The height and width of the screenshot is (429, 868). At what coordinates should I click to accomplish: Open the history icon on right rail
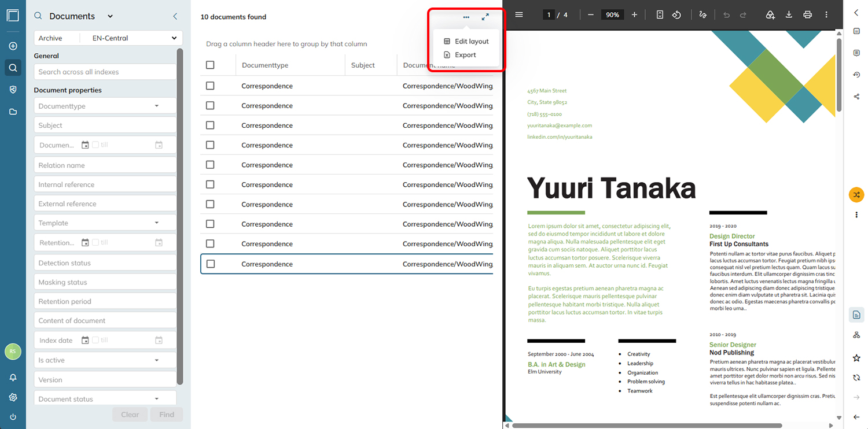pyautogui.click(x=856, y=75)
